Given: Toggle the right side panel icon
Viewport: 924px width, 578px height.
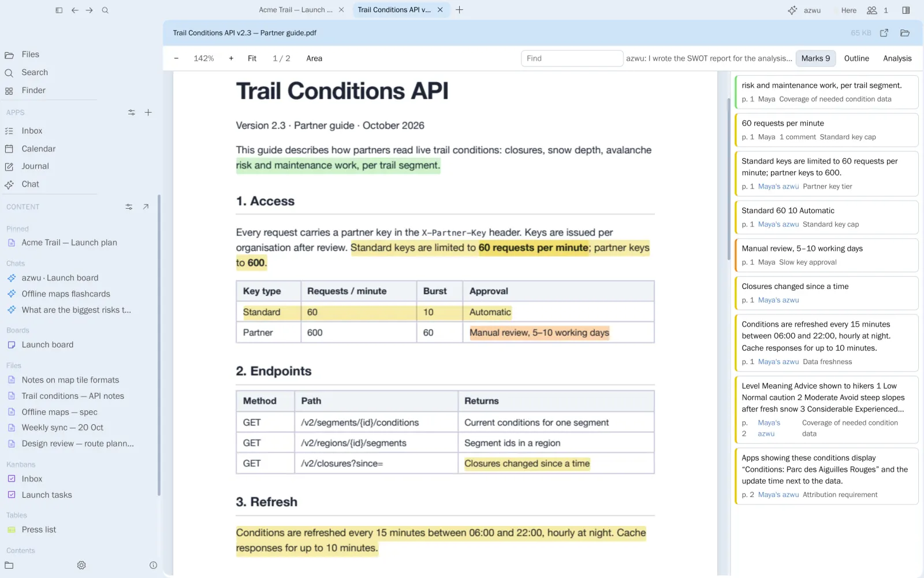Looking at the screenshot, I should click(x=906, y=10).
